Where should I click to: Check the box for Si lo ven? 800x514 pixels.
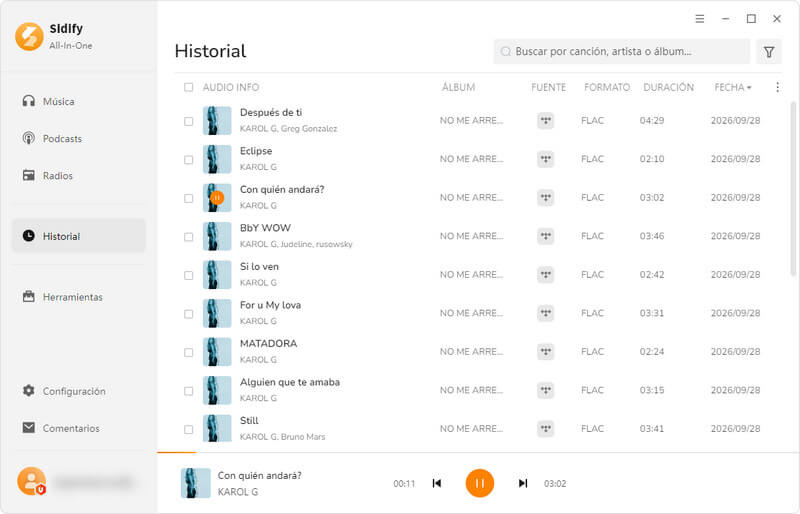tap(188, 275)
